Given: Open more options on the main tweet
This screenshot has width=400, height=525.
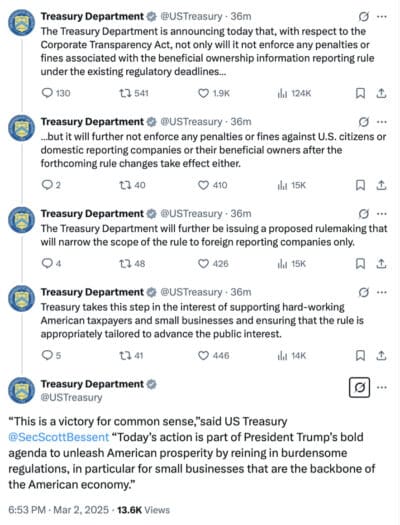Looking at the screenshot, I should coord(382,387).
